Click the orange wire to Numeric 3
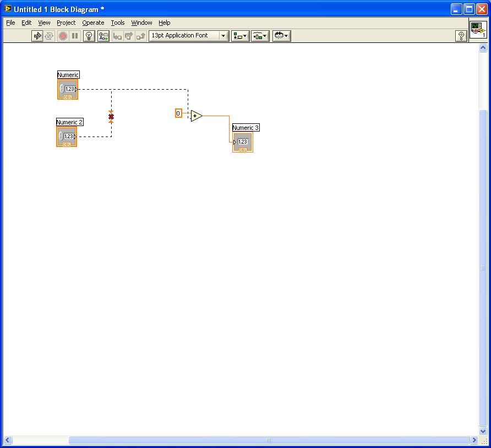 (x=229, y=128)
